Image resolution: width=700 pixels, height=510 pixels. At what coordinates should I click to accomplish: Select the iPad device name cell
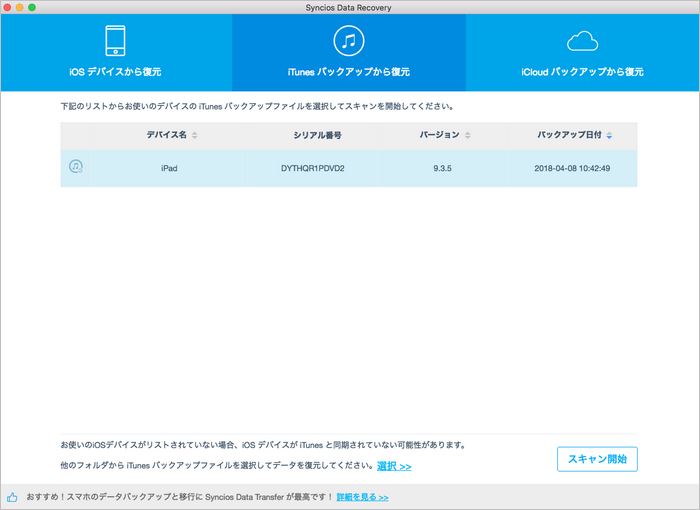[x=169, y=168]
